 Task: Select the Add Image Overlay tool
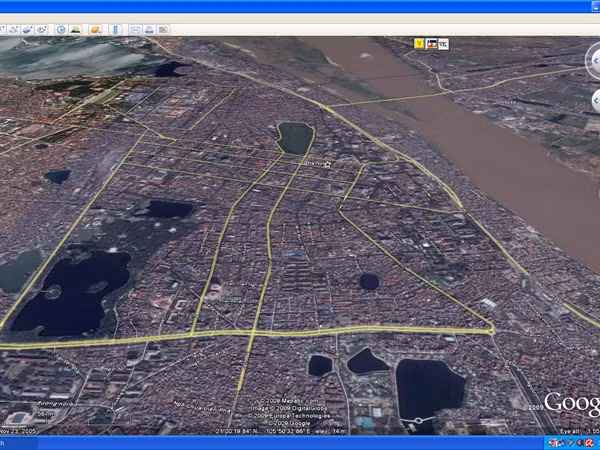28,29
